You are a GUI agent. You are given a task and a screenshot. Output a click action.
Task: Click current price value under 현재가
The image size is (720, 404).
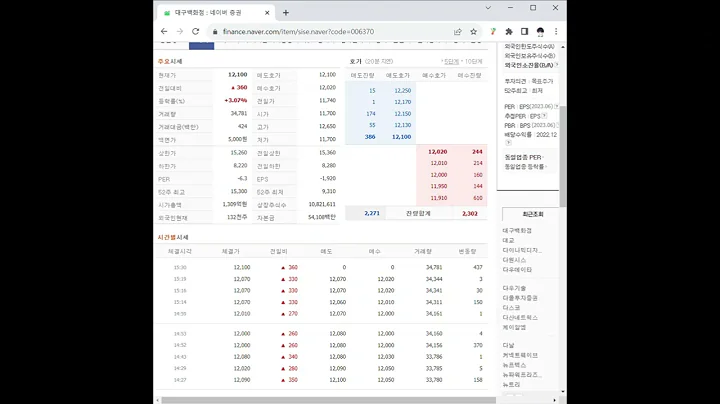[237, 75]
